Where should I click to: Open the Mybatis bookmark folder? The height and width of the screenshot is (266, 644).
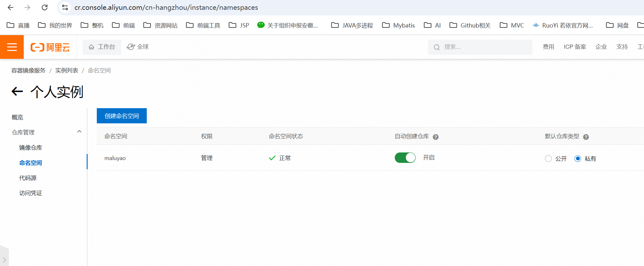[x=399, y=25]
